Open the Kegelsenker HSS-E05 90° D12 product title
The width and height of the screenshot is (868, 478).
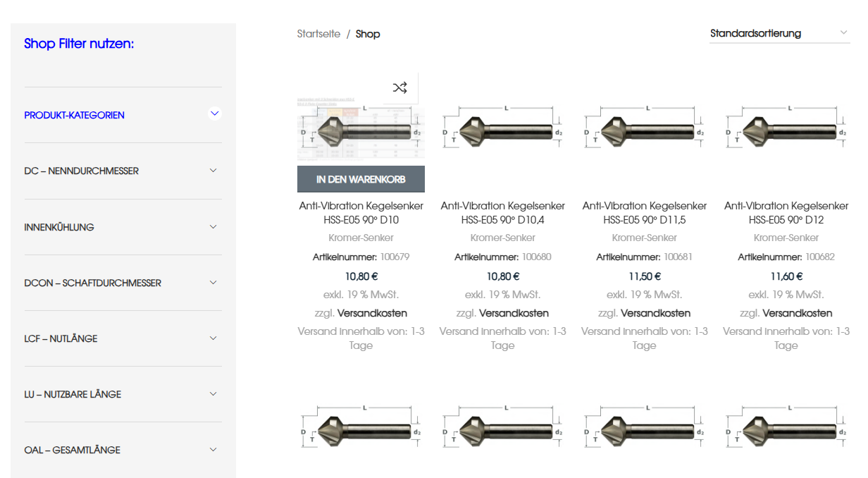click(786, 212)
